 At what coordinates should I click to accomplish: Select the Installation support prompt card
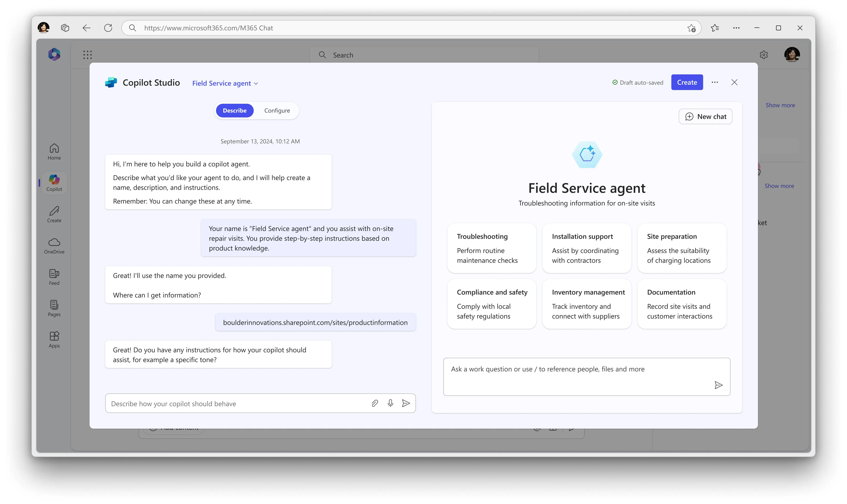[x=587, y=248]
